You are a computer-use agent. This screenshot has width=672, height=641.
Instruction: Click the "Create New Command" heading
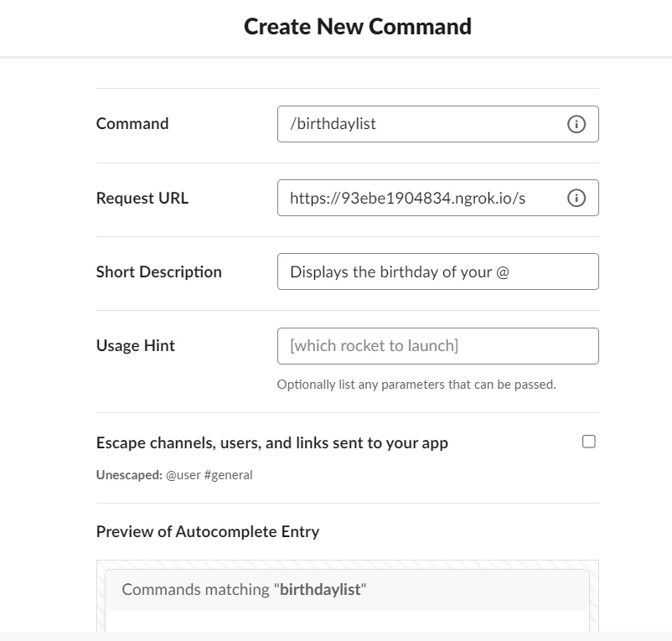click(x=358, y=27)
